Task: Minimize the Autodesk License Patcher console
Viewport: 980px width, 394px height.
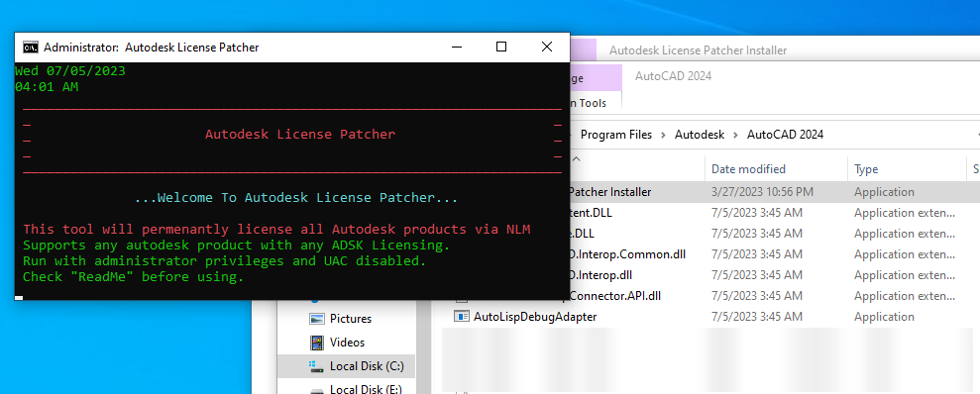Action: (458, 47)
